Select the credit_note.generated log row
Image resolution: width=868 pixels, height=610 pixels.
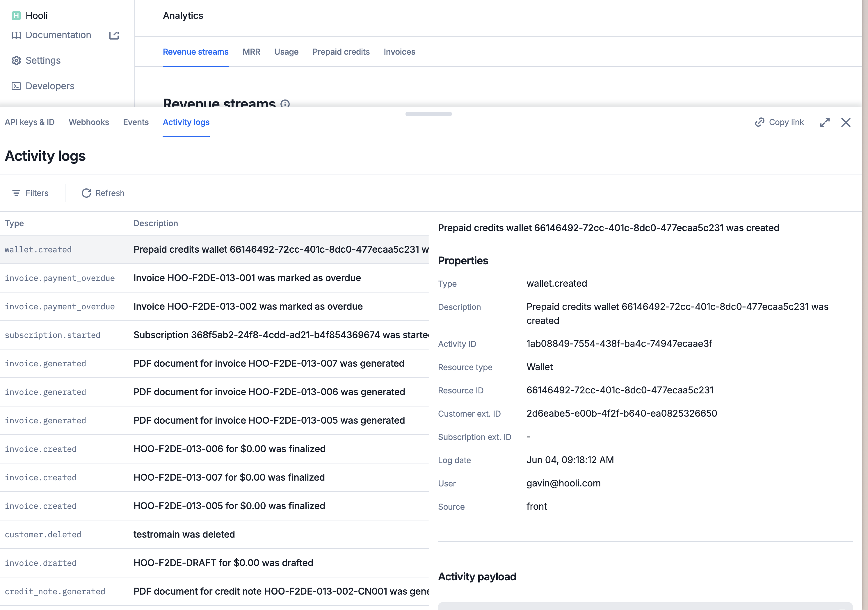(214, 591)
